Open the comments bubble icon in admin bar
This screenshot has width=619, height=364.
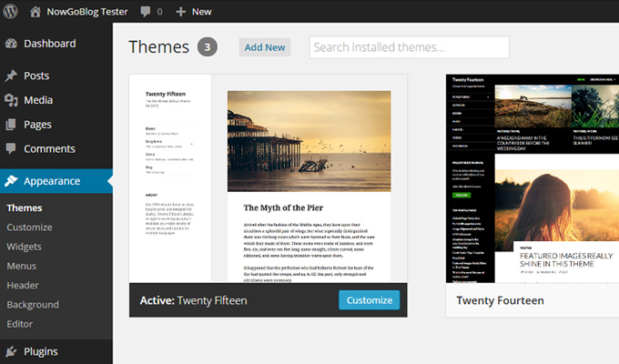click(146, 12)
